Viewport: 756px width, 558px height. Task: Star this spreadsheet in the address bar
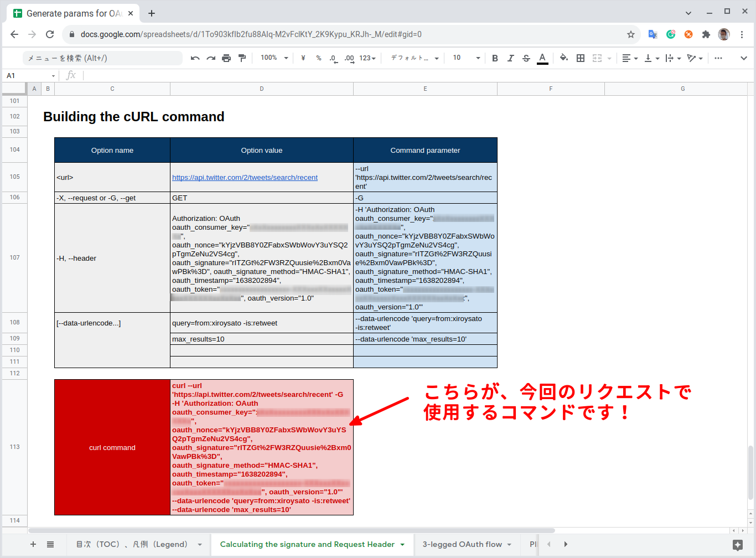631,34
